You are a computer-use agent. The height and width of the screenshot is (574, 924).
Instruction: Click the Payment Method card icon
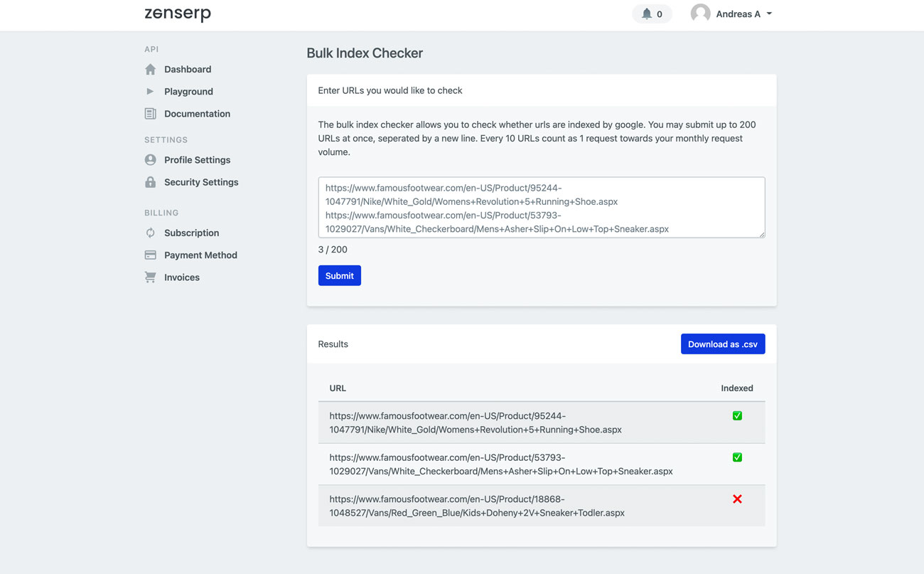[x=150, y=255]
